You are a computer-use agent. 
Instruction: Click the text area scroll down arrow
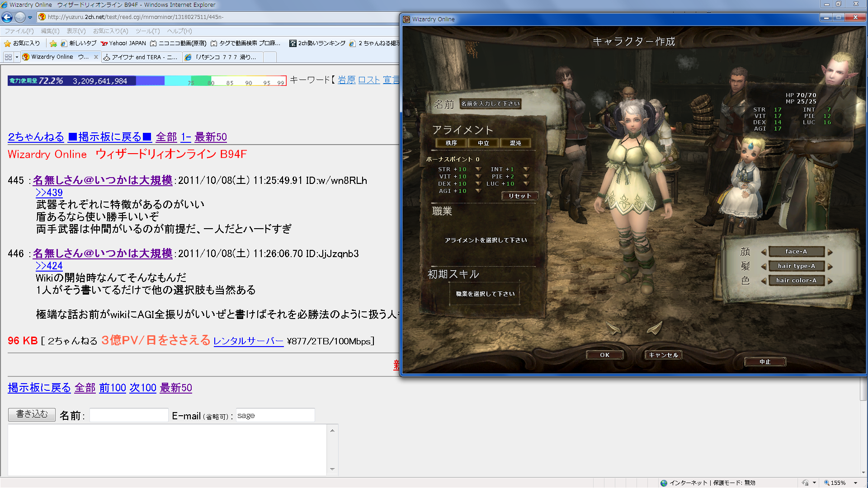332,469
